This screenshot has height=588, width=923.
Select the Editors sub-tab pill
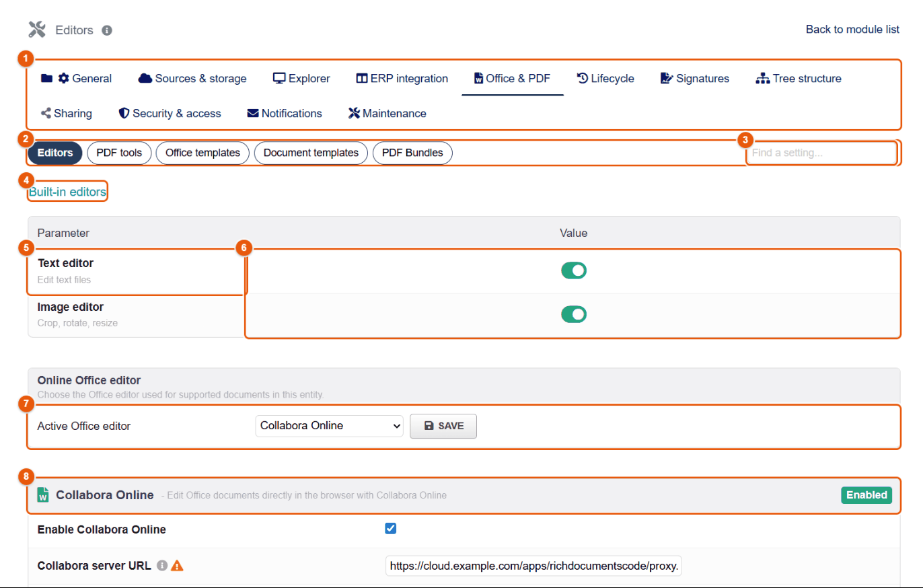tap(55, 153)
